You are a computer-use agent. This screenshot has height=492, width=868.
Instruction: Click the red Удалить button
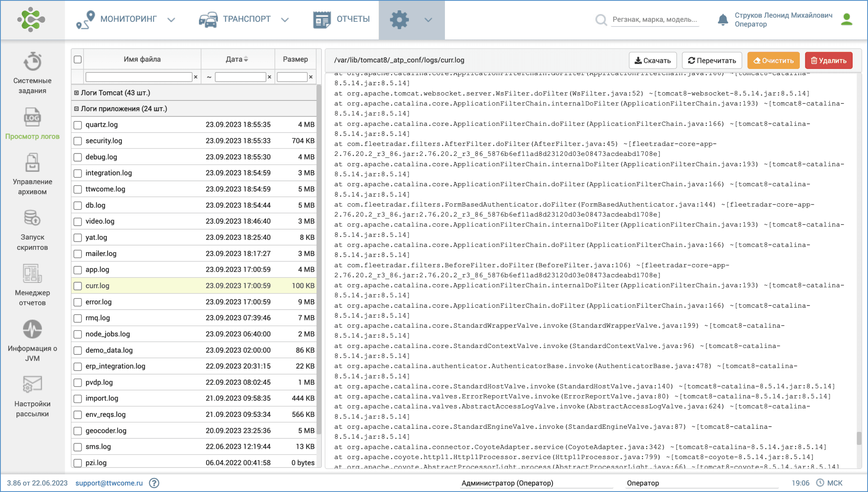coord(829,61)
